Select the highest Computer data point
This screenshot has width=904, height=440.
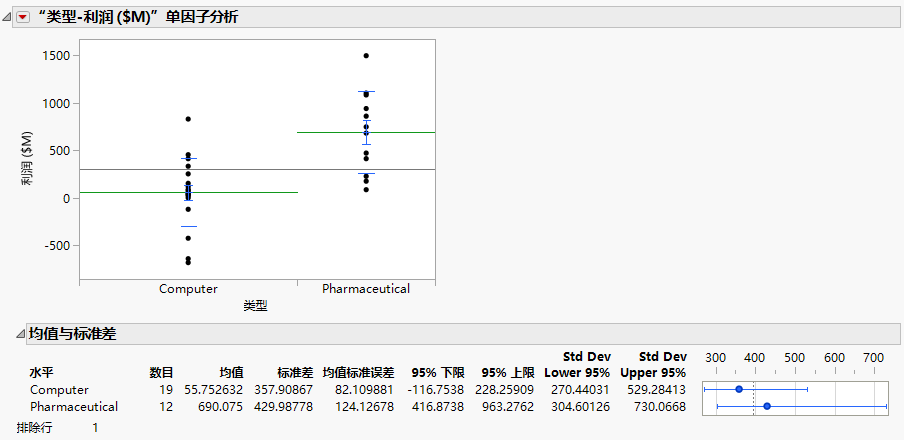tap(188, 119)
